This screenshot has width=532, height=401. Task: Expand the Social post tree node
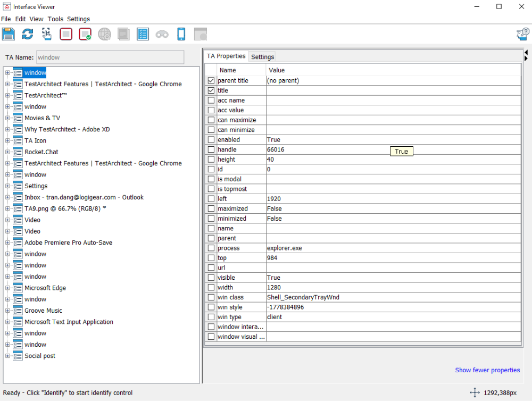[7, 356]
